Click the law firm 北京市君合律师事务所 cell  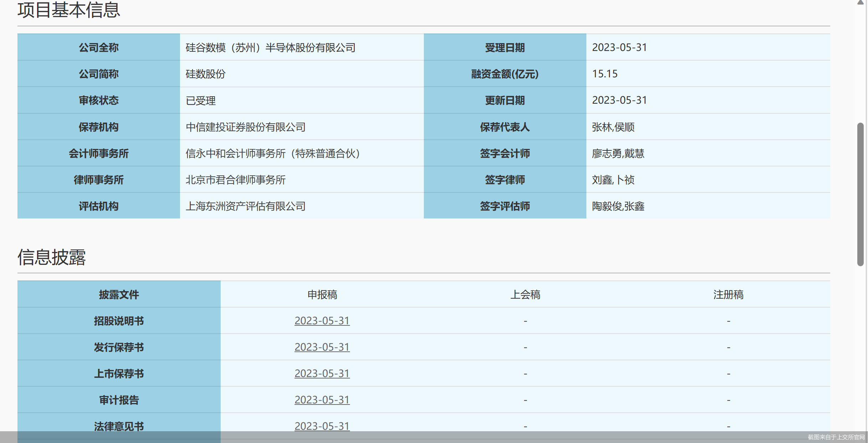coord(236,180)
